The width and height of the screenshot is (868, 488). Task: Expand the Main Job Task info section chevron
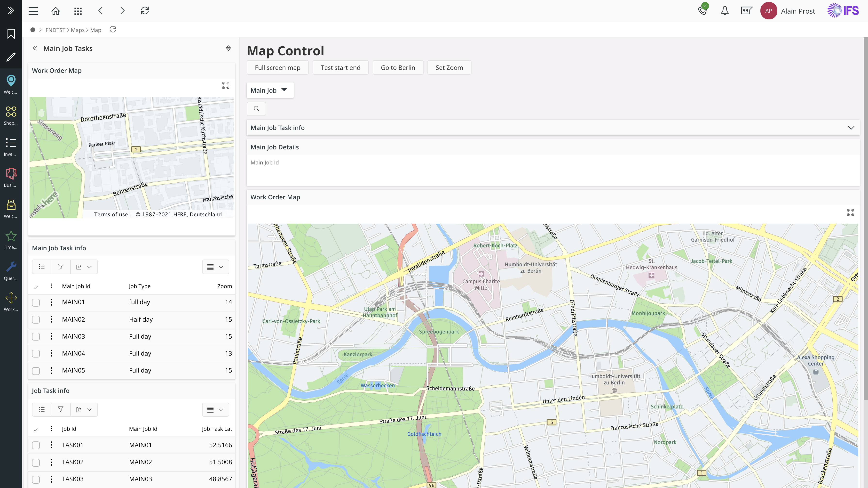pos(851,128)
